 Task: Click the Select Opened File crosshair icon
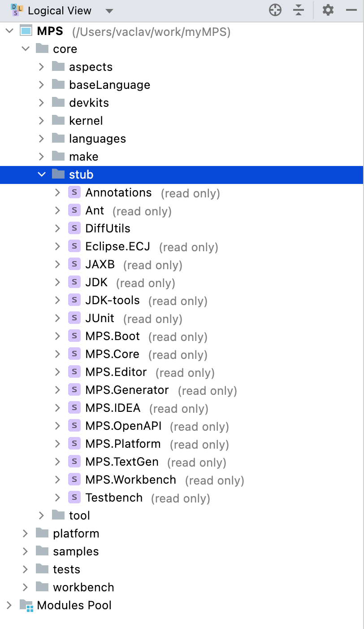pos(275,9)
